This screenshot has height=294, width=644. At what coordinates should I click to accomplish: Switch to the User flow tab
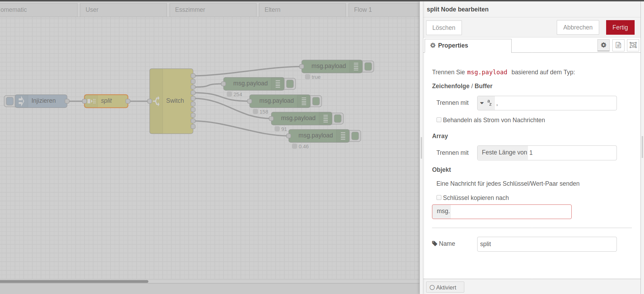tap(123, 10)
